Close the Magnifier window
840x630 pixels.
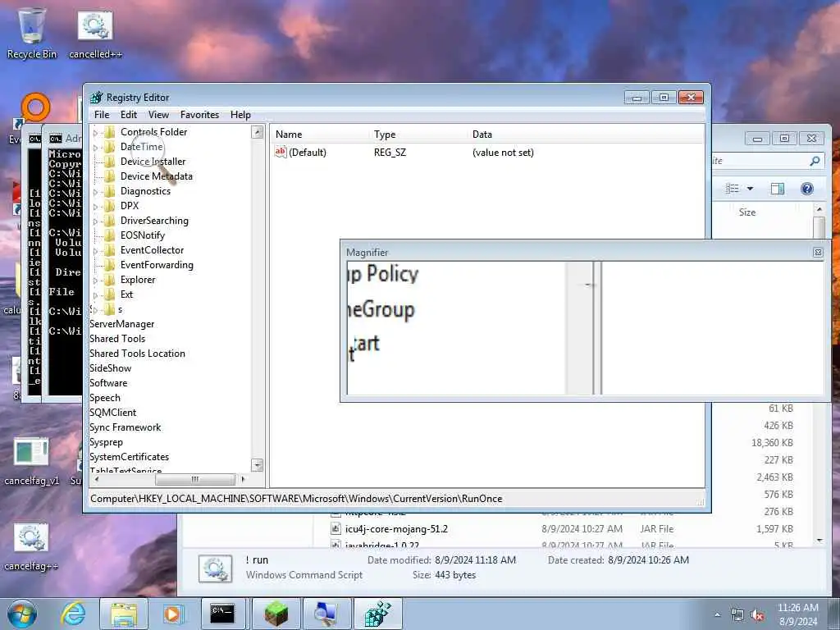click(x=818, y=253)
